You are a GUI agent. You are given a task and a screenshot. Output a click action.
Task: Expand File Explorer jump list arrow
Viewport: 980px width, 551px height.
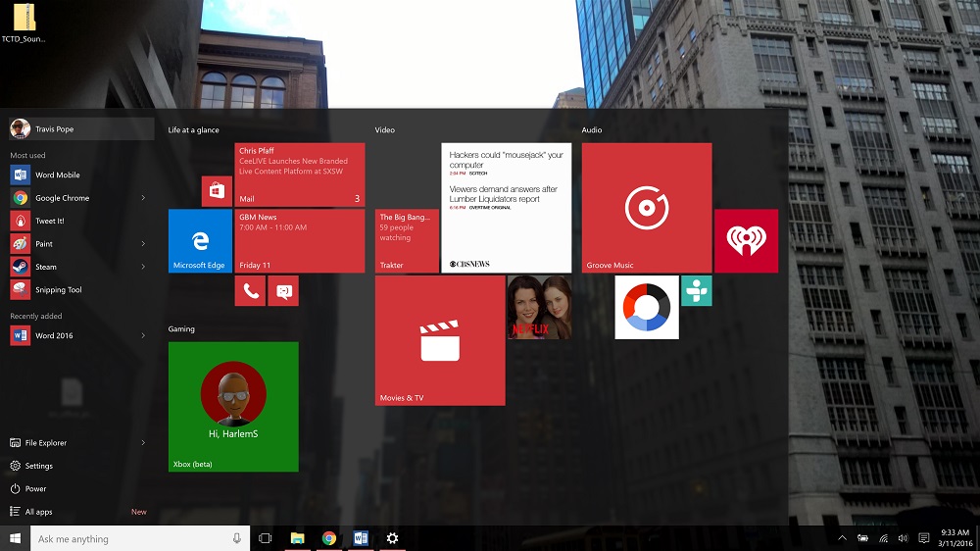pos(143,443)
